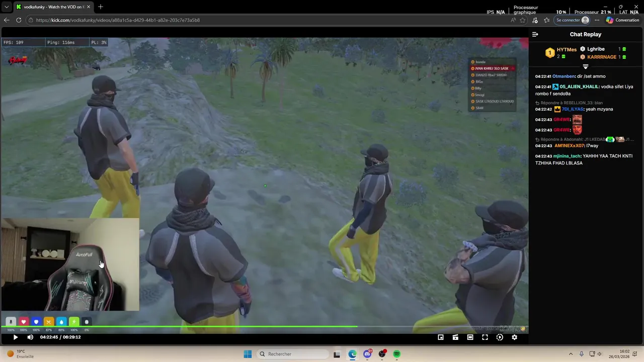The width and height of the screenshot is (644, 362).
Task: Go back in the browser
Action: coord(7,20)
